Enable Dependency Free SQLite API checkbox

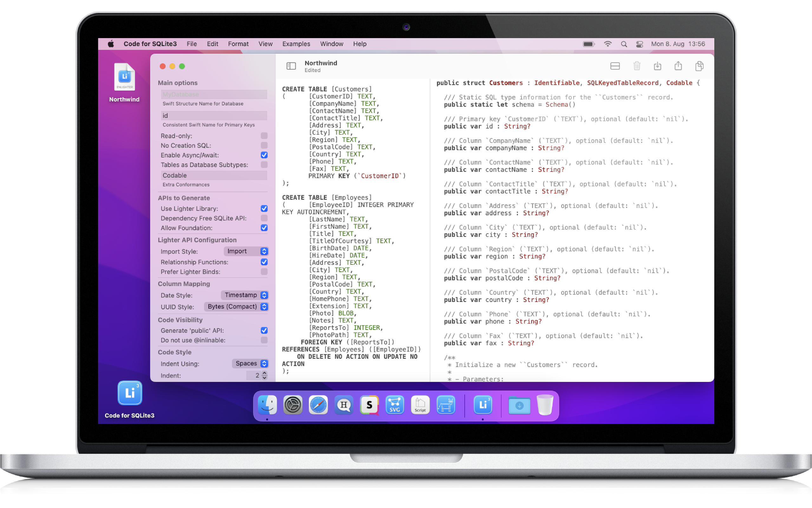click(264, 218)
